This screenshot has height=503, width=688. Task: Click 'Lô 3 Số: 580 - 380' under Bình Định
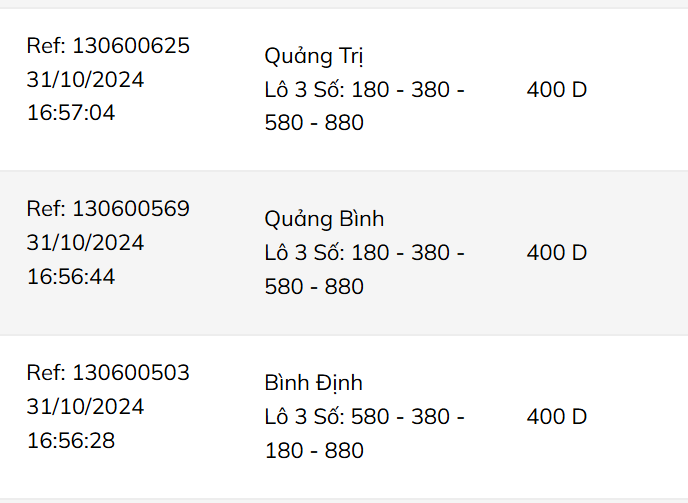(x=364, y=417)
